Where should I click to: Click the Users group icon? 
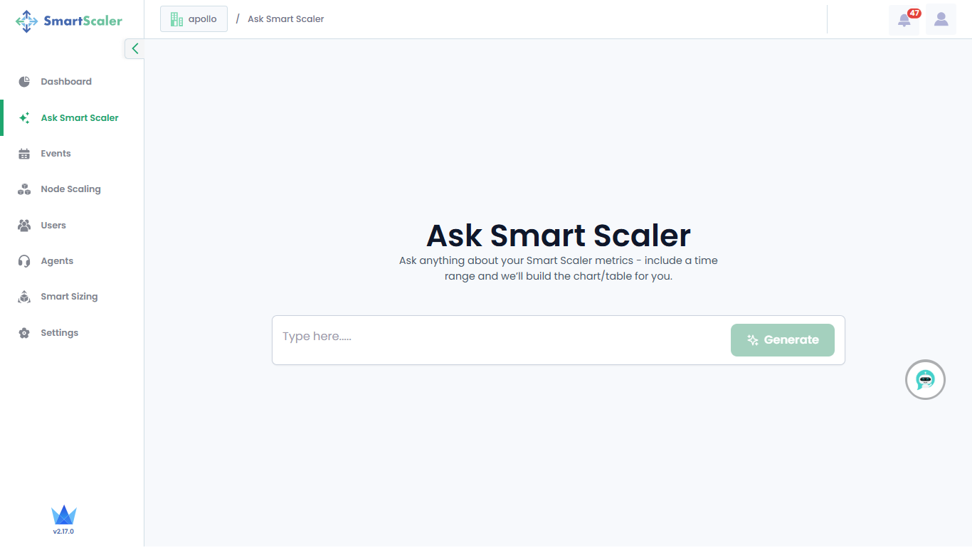[24, 226]
